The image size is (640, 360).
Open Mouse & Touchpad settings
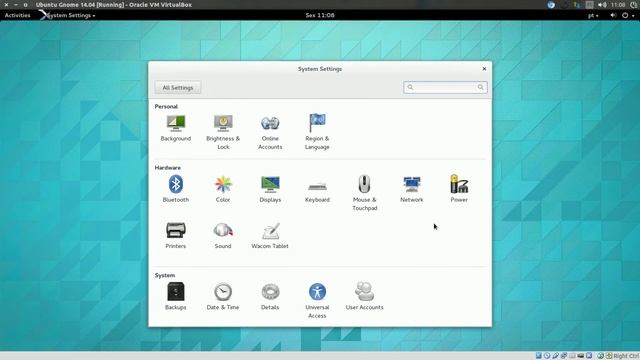click(364, 193)
